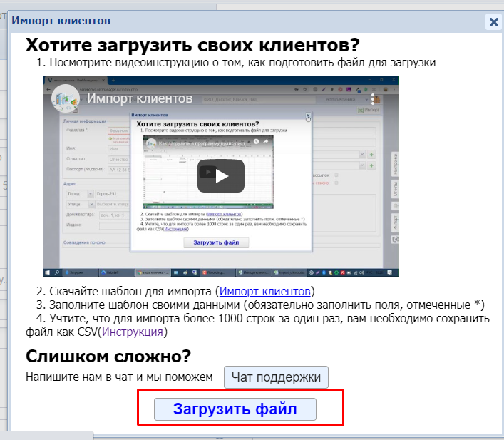Click the Загрузить файл button
The image size is (504, 440).
(x=235, y=409)
